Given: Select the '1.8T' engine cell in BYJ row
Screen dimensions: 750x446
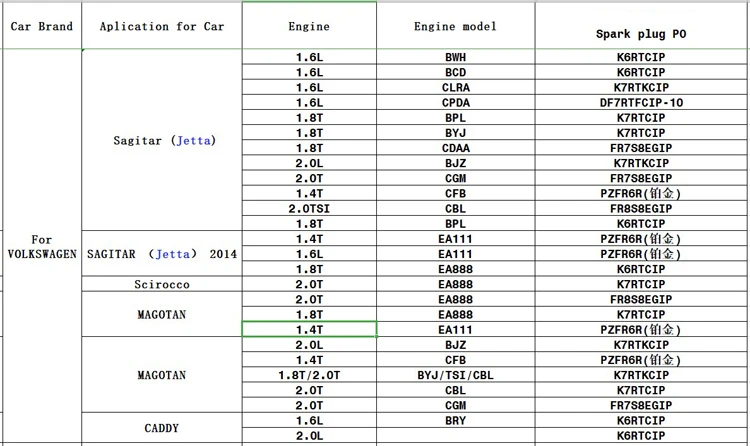Looking at the screenshot, I should 309,133.
